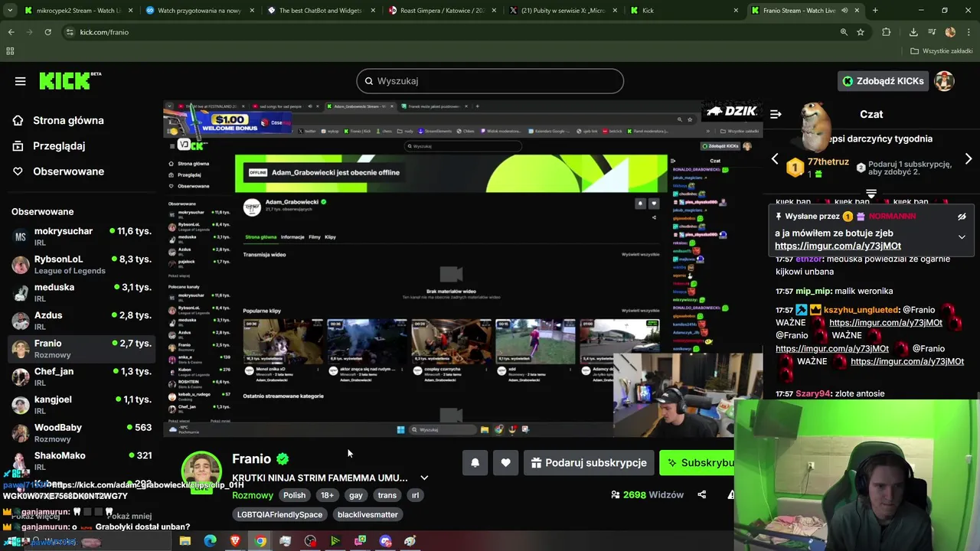
Task: Open the Chrome apps grid icon
Action: (x=10, y=51)
